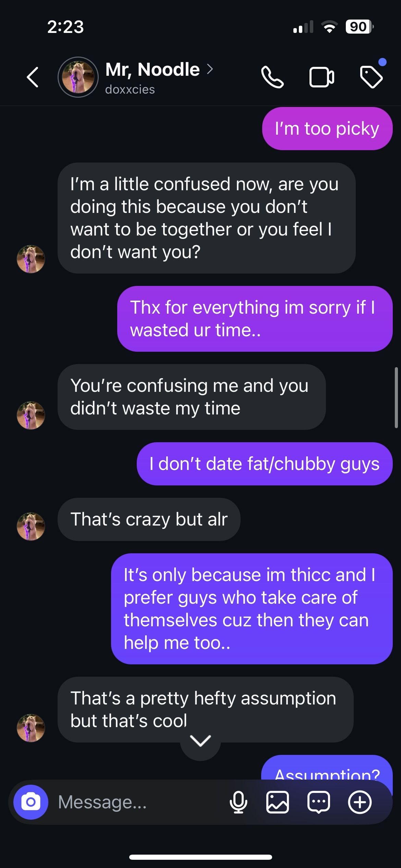
Task: Tap the microphone voice message icon
Action: pyautogui.click(x=238, y=802)
